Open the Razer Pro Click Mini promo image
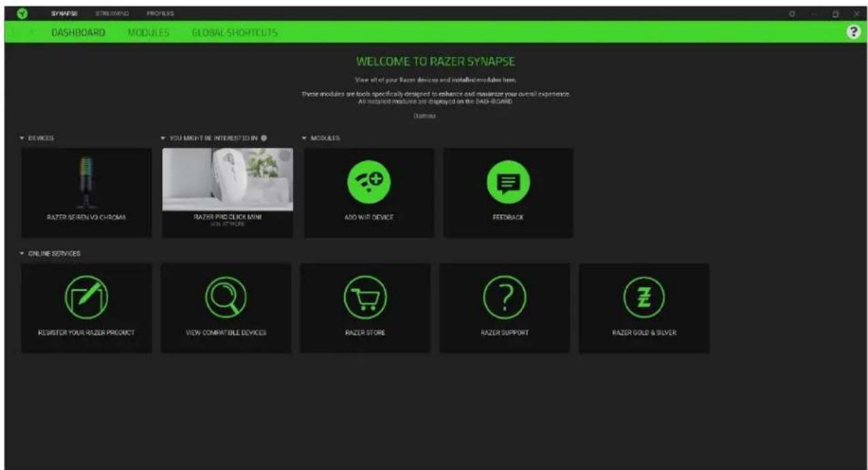Screen dimensions: 868x470 228,179
